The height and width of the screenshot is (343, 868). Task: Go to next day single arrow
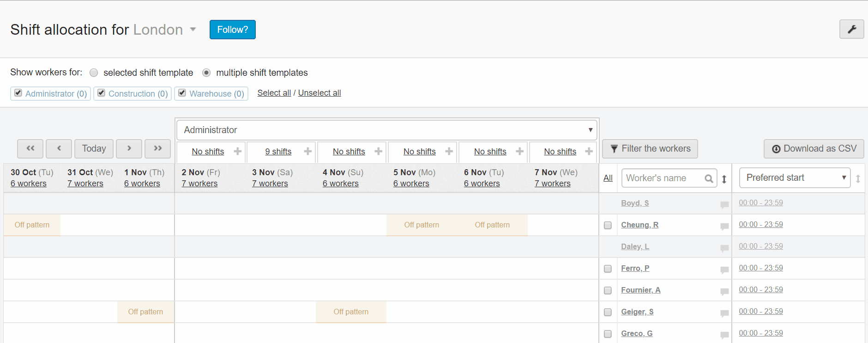point(129,148)
